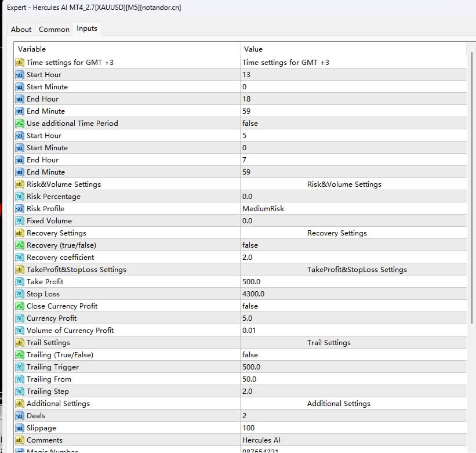Click the icon beside Slippage
476x453 pixels.
point(19,428)
